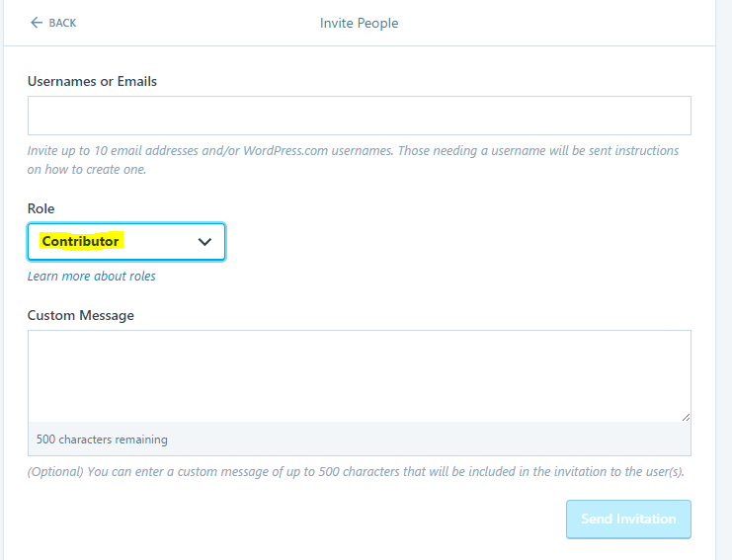Viewport: 732px width, 560px height.
Task: Click the left arrow back icon
Action: (37, 23)
